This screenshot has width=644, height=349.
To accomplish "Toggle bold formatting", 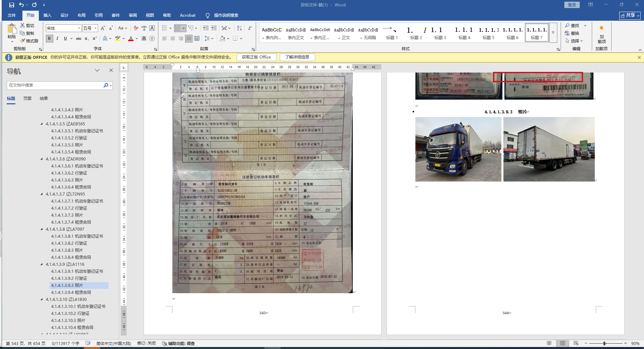I will click(x=49, y=38).
